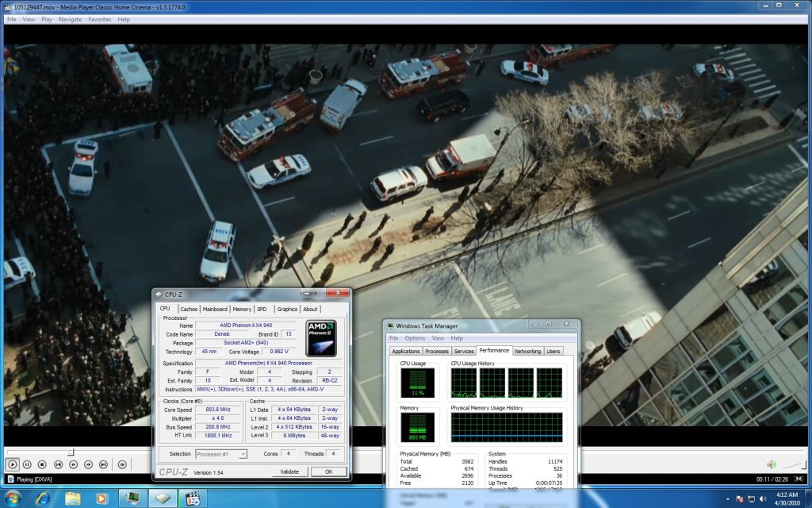
Task: Click OK to close CPU-Z
Action: [x=328, y=471]
